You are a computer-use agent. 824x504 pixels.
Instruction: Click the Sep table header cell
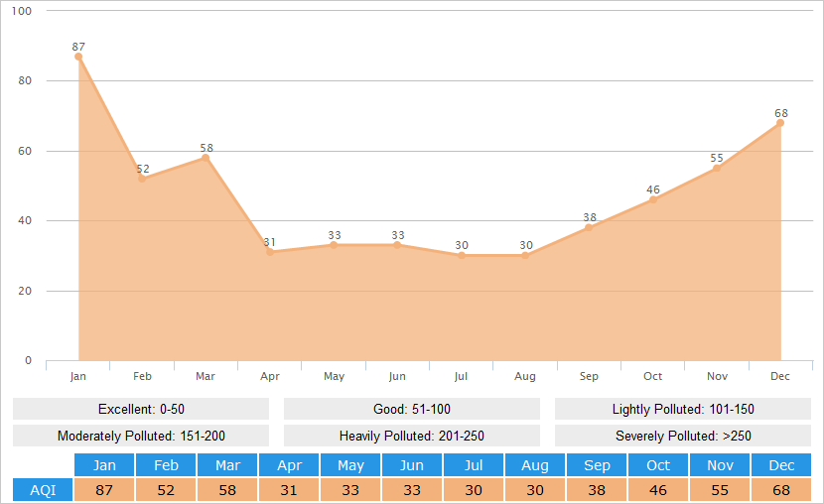click(x=597, y=465)
